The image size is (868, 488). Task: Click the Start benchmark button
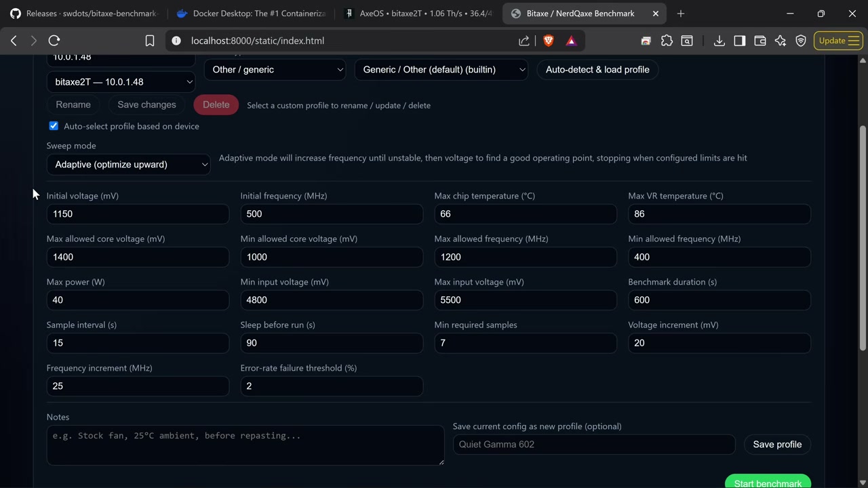pos(768,481)
